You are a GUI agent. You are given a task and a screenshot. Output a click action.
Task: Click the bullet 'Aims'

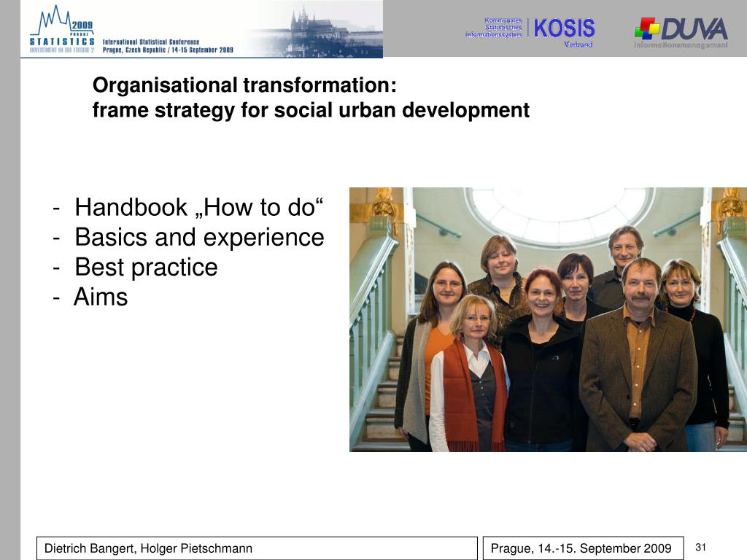[x=101, y=297]
